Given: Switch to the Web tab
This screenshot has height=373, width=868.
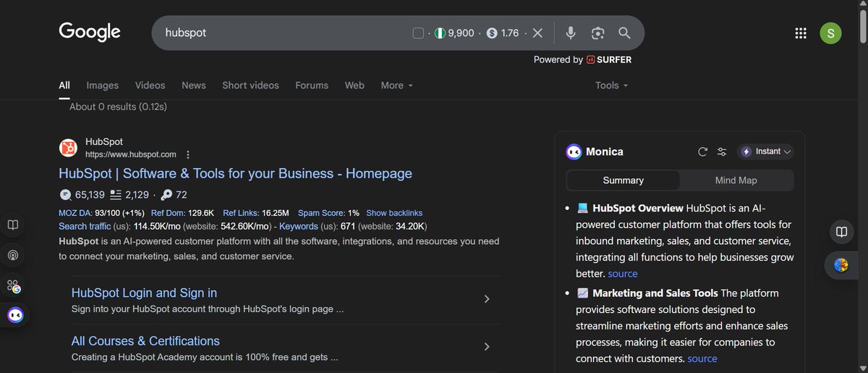Looking at the screenshot, I should pos(354,85).
